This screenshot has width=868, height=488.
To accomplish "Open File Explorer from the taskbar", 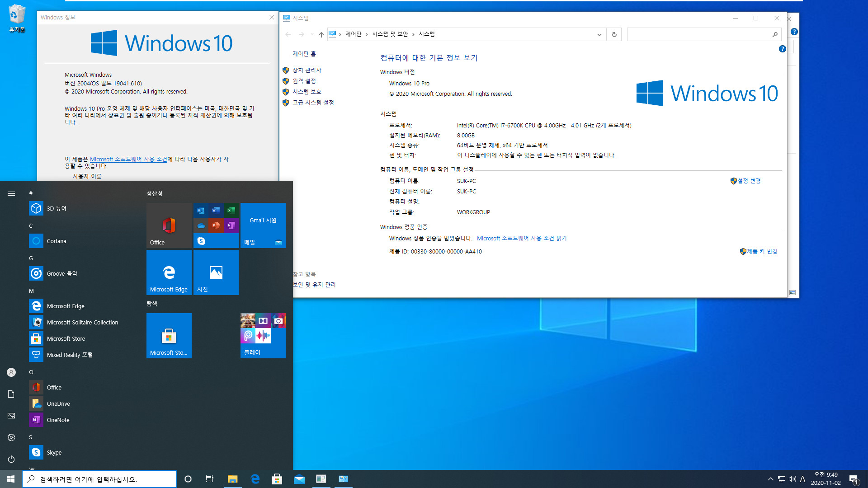I will pos(232,479).
